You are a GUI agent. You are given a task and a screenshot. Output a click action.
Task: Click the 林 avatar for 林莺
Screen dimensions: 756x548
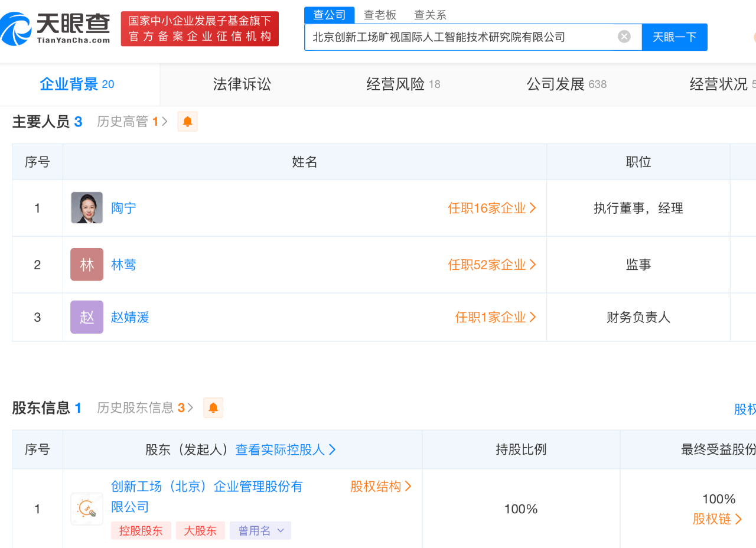(x=87, y=265)
